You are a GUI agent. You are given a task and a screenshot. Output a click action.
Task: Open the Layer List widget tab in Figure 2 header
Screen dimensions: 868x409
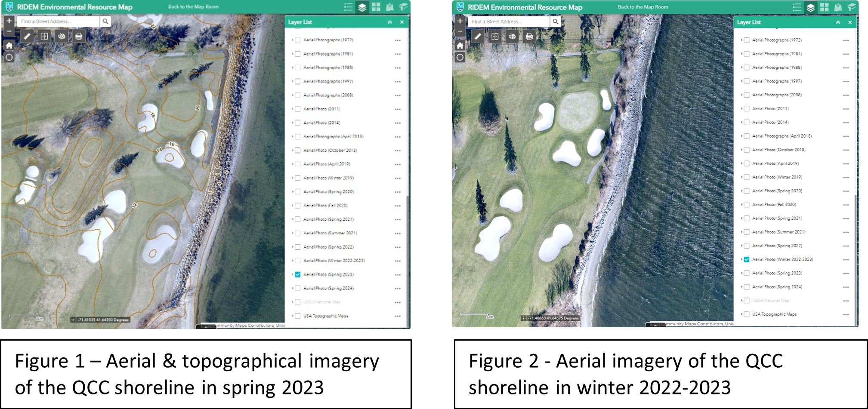[x=811, y=7]
